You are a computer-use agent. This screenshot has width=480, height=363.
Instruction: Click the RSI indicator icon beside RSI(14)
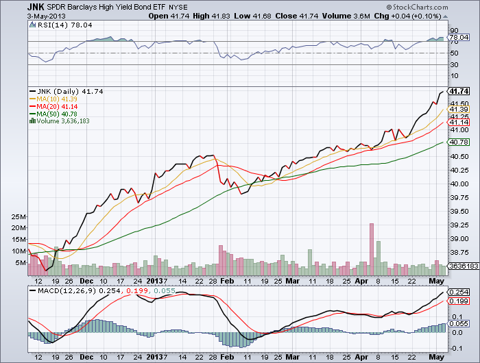tap(33, 25)
